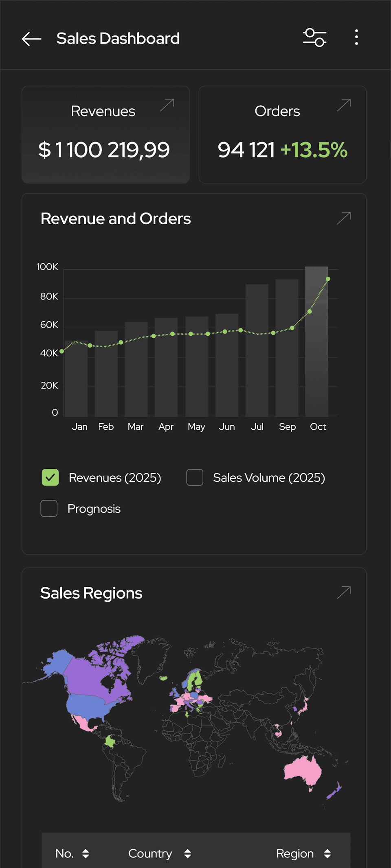The image size is (391, 868).
Task: Open Sales Regions full view arrow
Action: pos(344,593)
